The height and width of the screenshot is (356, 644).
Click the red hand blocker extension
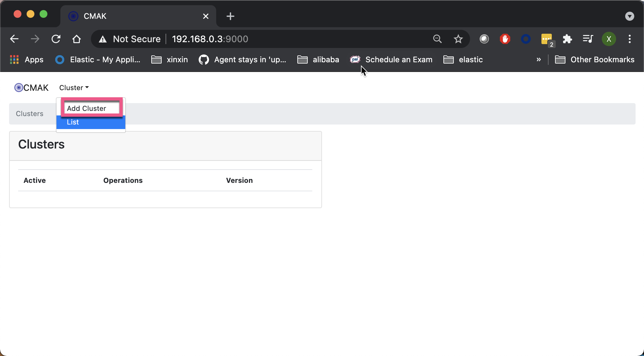[x=505, y=39]
